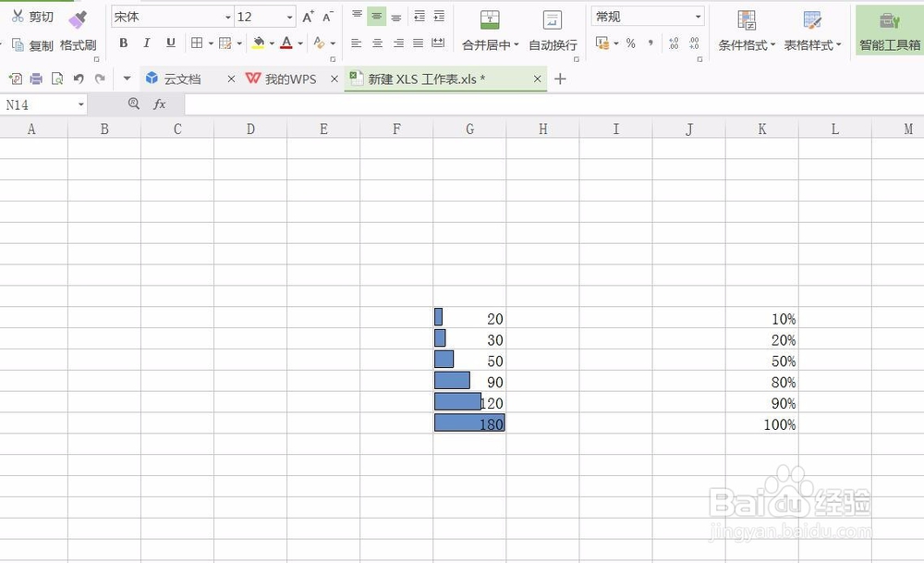Align text left
Screen dimensions: 924x563
pos(357,43)
